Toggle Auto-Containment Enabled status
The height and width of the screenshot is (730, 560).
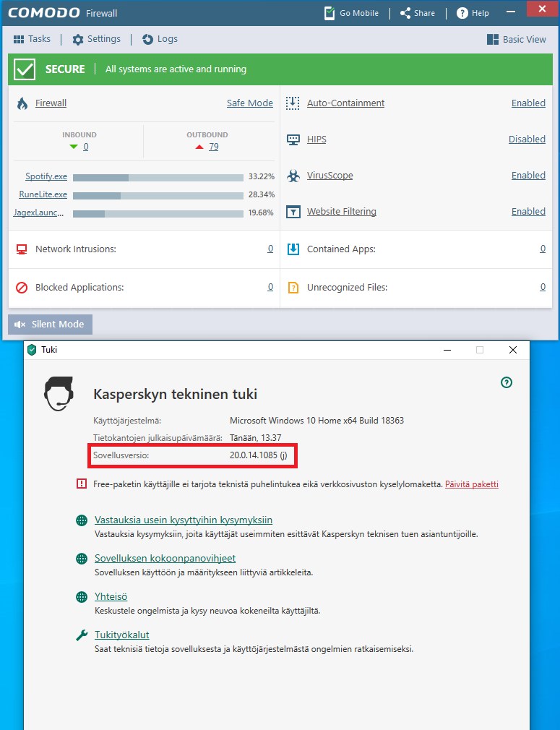click(528, 103)
